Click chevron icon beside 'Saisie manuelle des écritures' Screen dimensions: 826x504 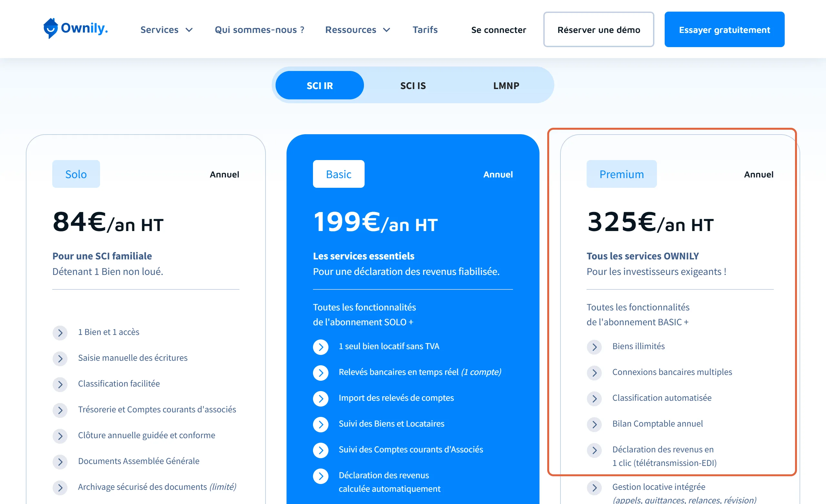(x=60, y=358)
